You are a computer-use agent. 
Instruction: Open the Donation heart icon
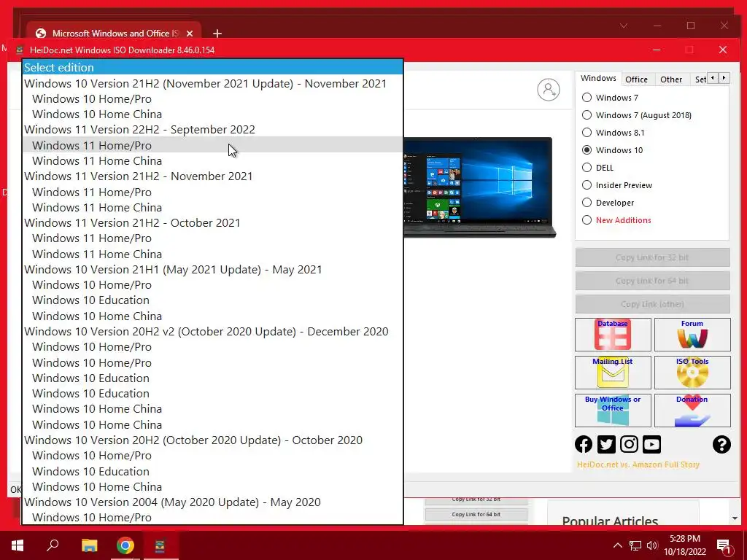point(692,410)
